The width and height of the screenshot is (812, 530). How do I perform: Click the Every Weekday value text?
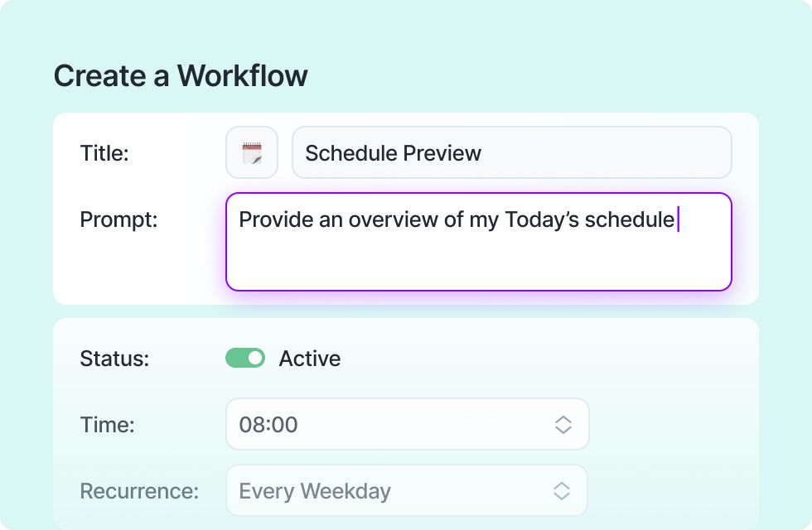tap(315, 490)
